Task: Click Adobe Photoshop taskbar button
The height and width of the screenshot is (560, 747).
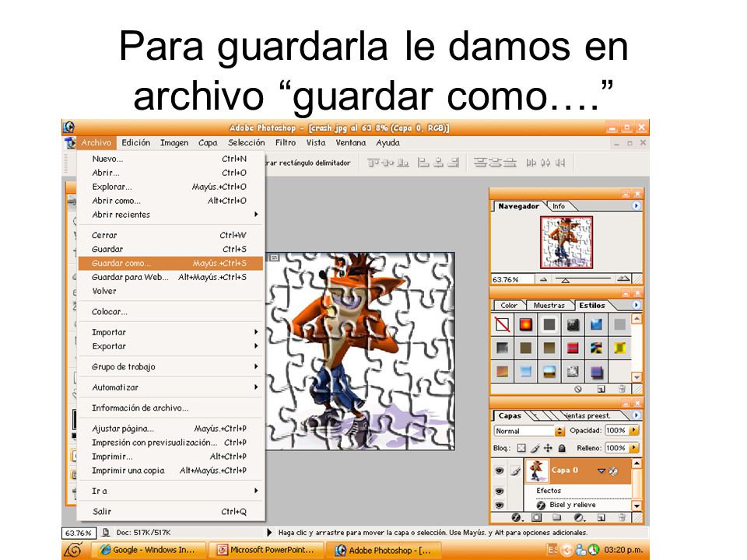Action: coord(384,550)
